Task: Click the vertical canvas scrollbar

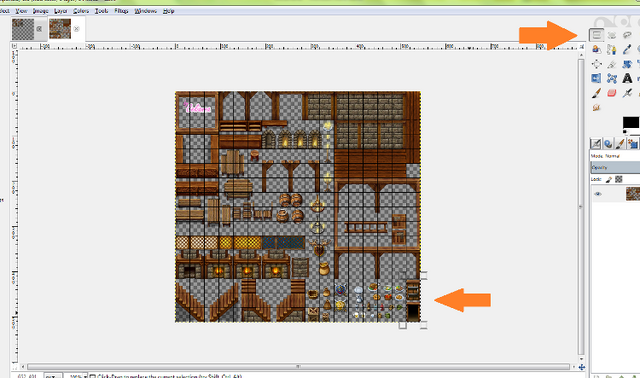Action: (581, 207)
